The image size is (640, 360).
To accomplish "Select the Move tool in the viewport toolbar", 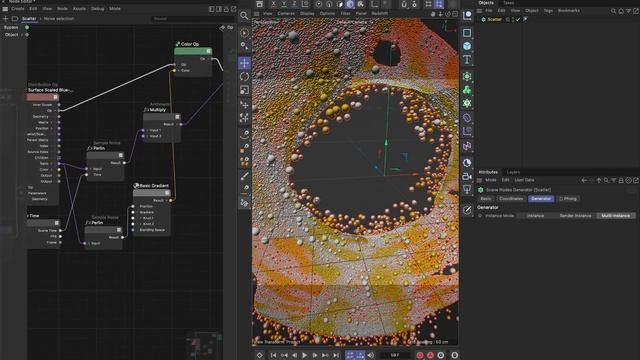I will pos(244,63).
